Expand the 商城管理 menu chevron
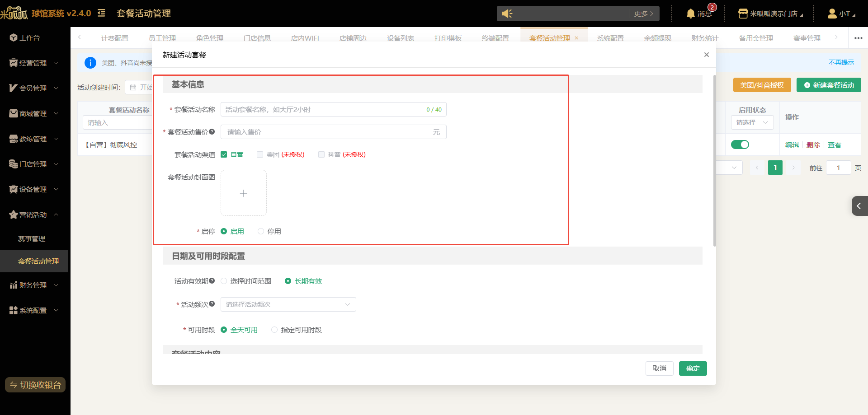 [x=56, y=113]
